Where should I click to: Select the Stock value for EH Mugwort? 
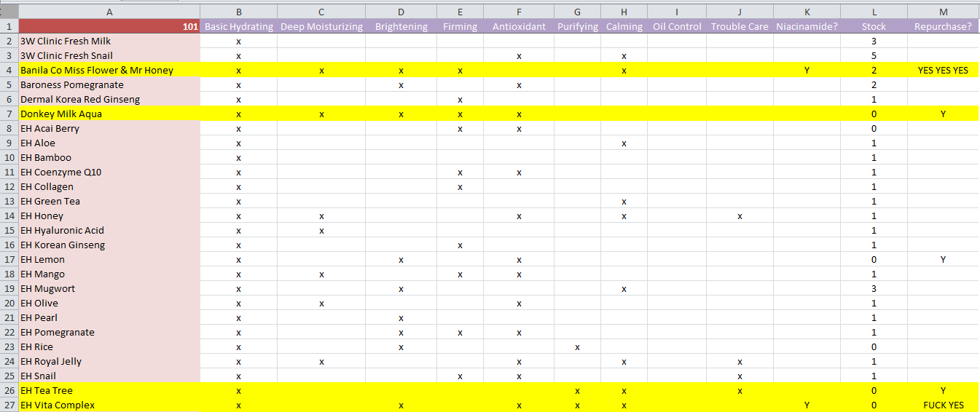coord(874,289)
